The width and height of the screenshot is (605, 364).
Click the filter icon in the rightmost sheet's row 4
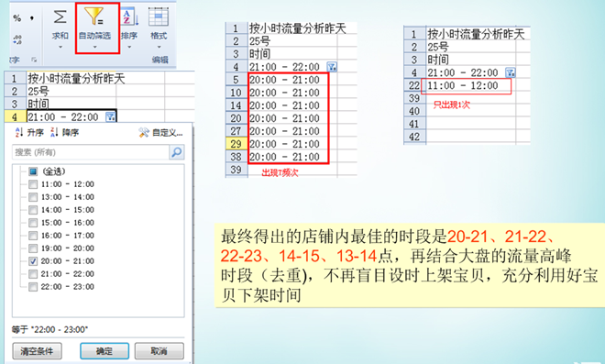pyautogui.click(x=510, y=72)
